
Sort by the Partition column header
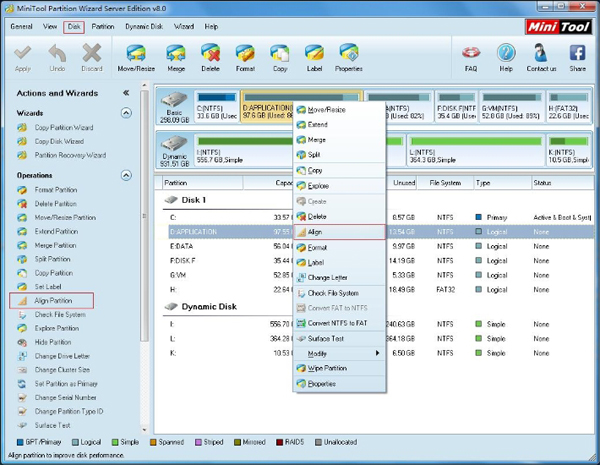coord(202,183)
